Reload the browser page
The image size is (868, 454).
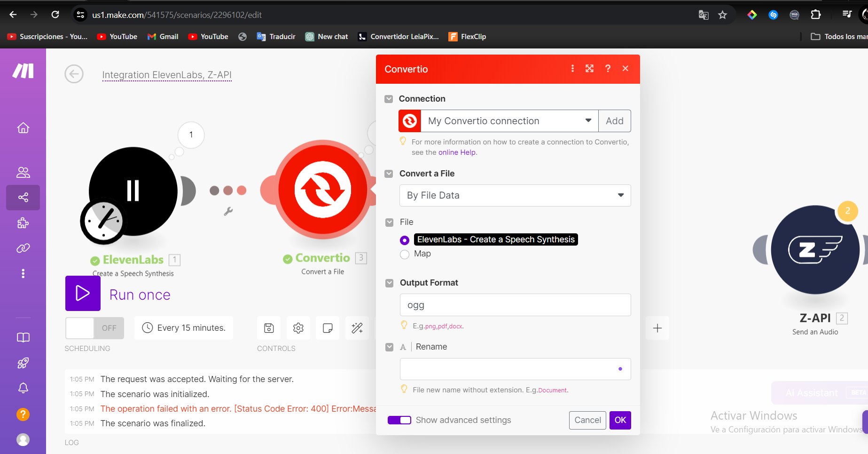point(55,15)
